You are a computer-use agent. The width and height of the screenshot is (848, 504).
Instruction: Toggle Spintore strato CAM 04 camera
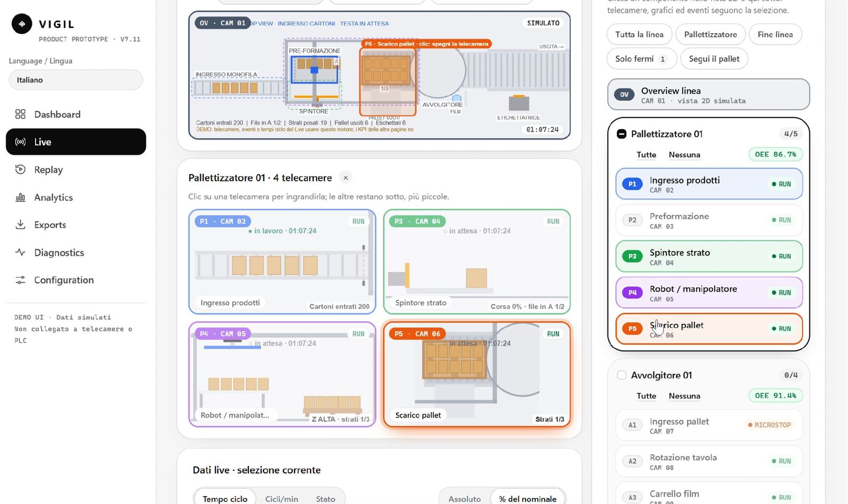(709, 257)
